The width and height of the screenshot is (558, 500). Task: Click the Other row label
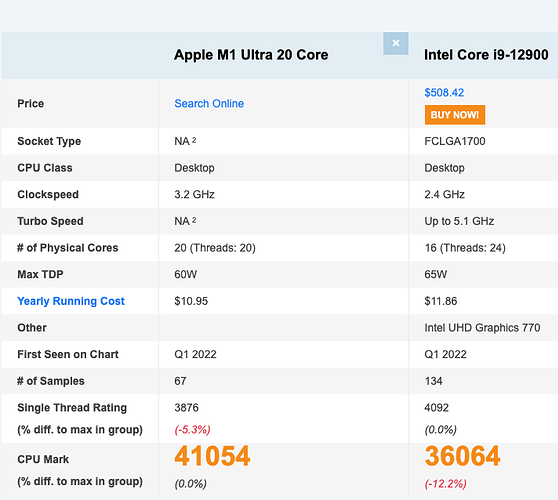(x=32, y=328)
